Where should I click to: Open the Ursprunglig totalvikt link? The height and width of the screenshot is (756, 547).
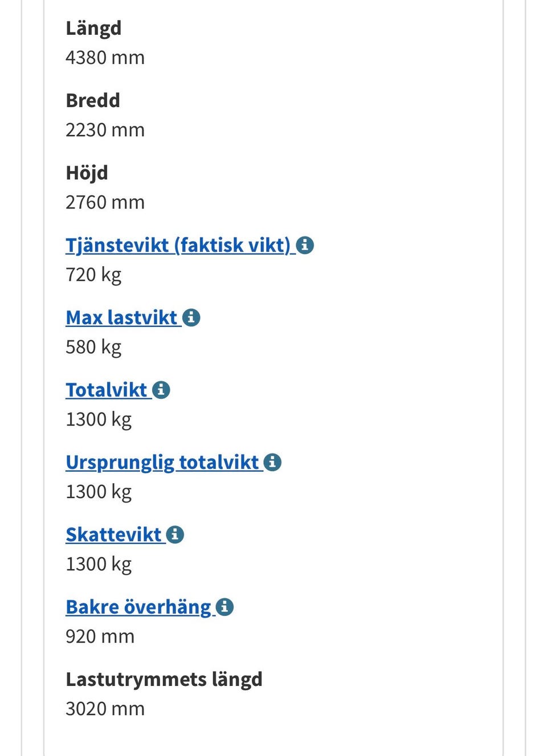[162, 462]
